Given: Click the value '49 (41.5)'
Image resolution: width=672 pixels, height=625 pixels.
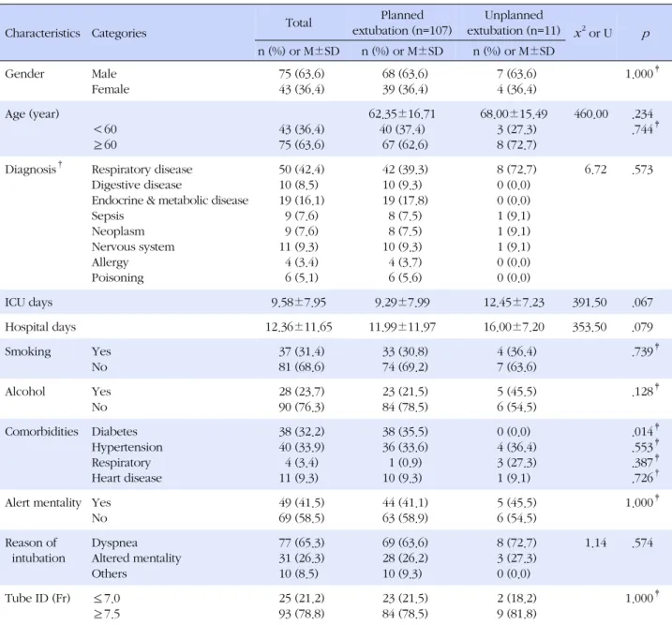Looking at the screenshot, I should (301, 502).
